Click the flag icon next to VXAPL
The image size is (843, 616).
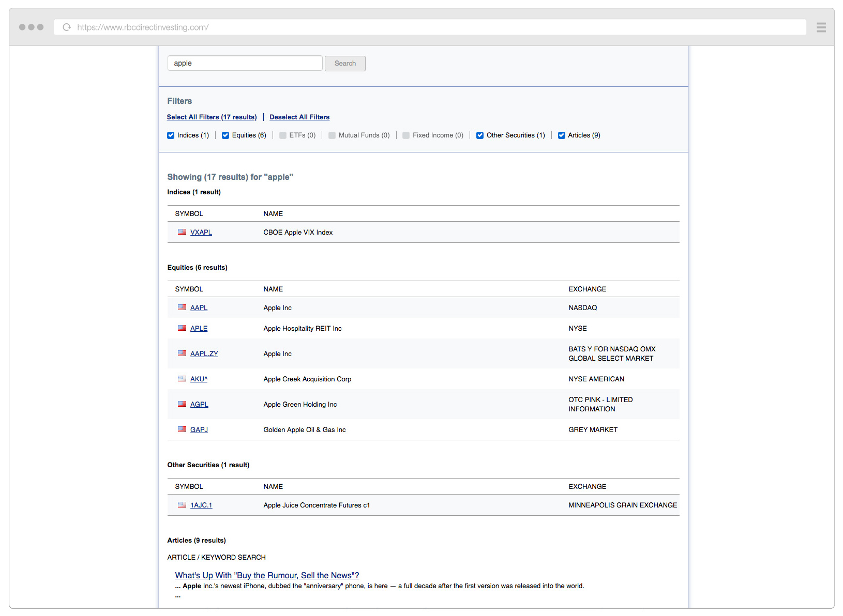(x=182, y=232)
